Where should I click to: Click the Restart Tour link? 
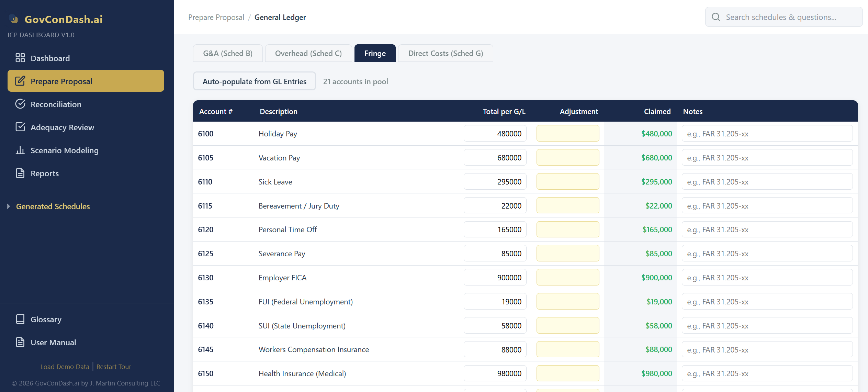pos(114,367)
